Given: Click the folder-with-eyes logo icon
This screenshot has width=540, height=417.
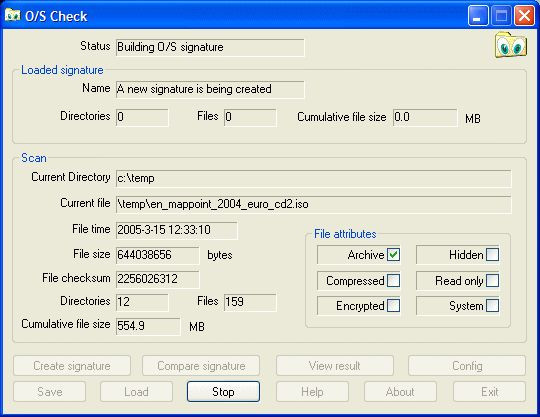Looking at the screenshot, I should point(511,45).
